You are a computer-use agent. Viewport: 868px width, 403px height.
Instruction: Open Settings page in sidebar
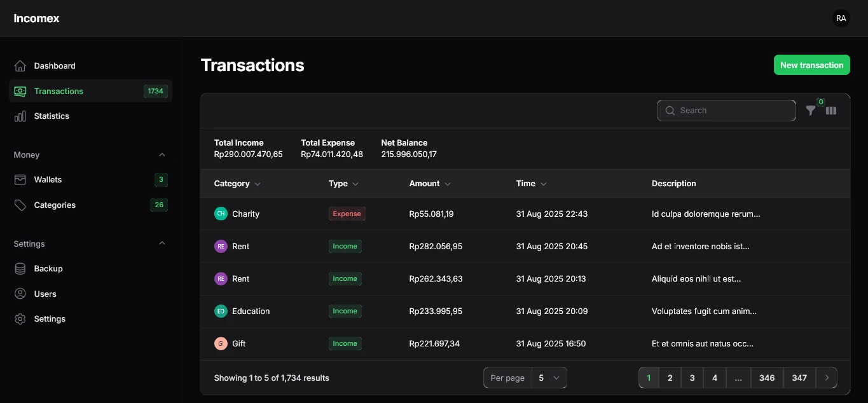coord(90,319)
